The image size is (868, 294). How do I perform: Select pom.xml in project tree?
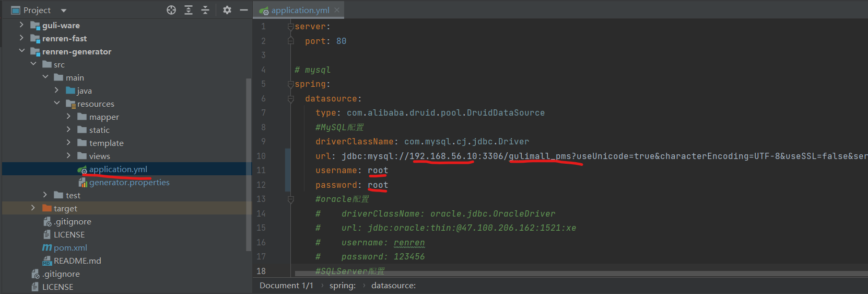pyautogui.click(x=70, y=247)
